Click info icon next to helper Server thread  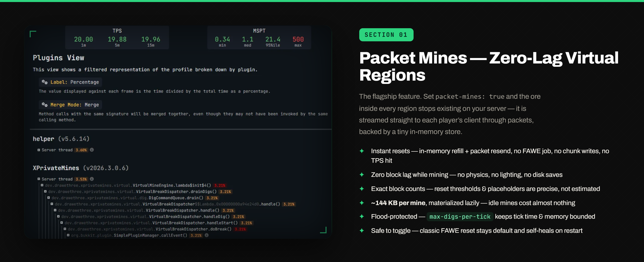tap(92, 150)
